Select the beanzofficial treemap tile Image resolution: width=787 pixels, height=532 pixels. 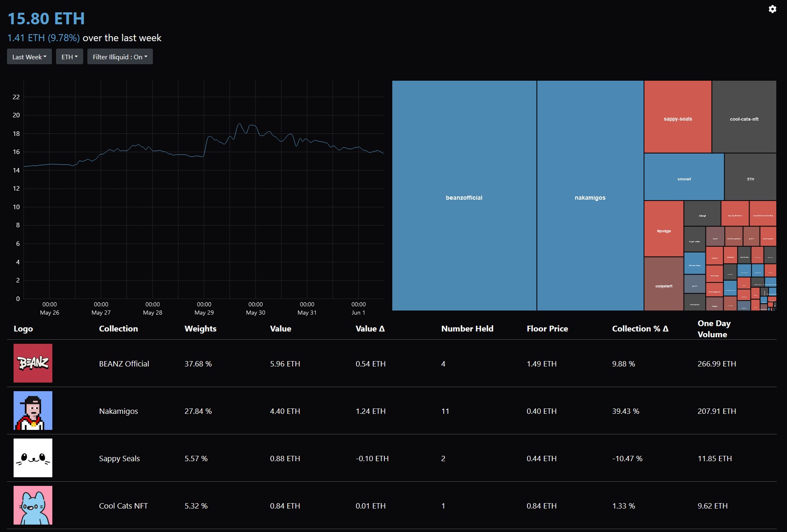464,198
